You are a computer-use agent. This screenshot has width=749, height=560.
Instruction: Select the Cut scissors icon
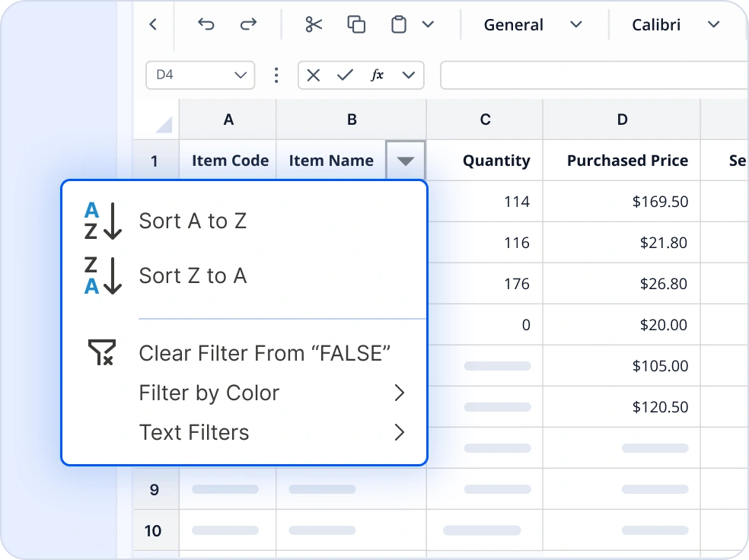click(314, 24)
